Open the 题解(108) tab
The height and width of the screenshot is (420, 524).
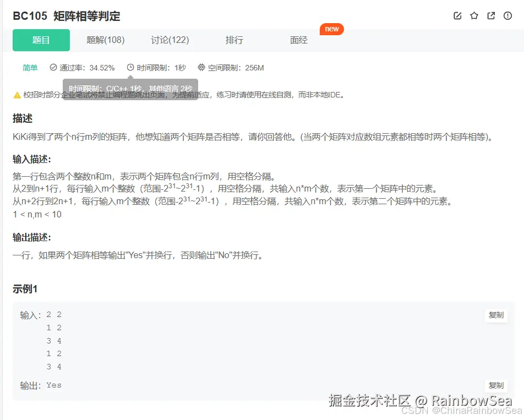click(x=105, y=40)
